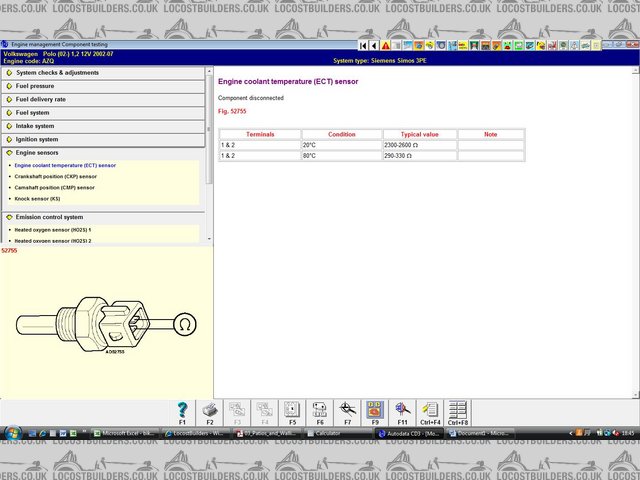This screenshot has width=640, height=480.
Task: Expand System checks & adjustments section
Action: point(103,73)
